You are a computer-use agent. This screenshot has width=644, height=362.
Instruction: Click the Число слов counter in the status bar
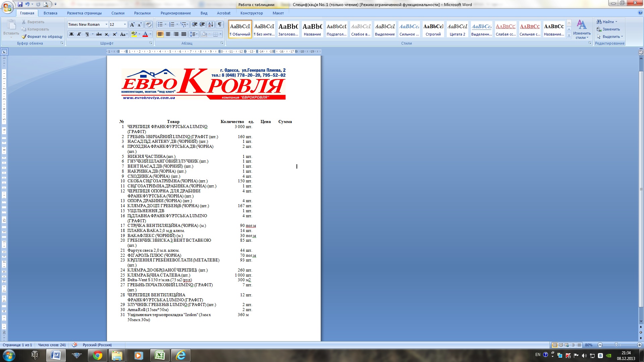52,345
